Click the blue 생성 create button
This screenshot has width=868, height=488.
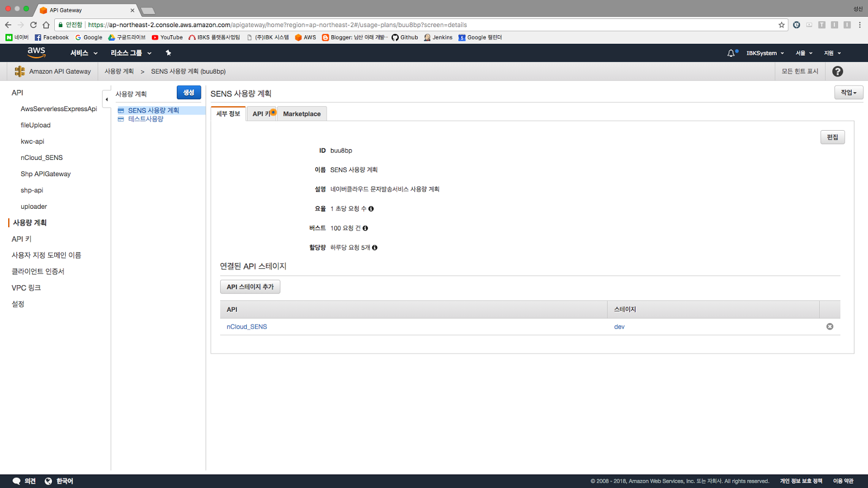189,93
